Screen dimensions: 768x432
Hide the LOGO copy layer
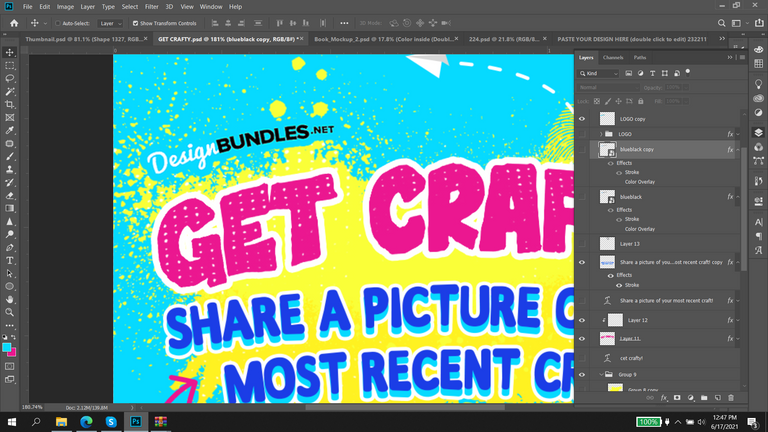pyautogui.click(x=582, y=118)
